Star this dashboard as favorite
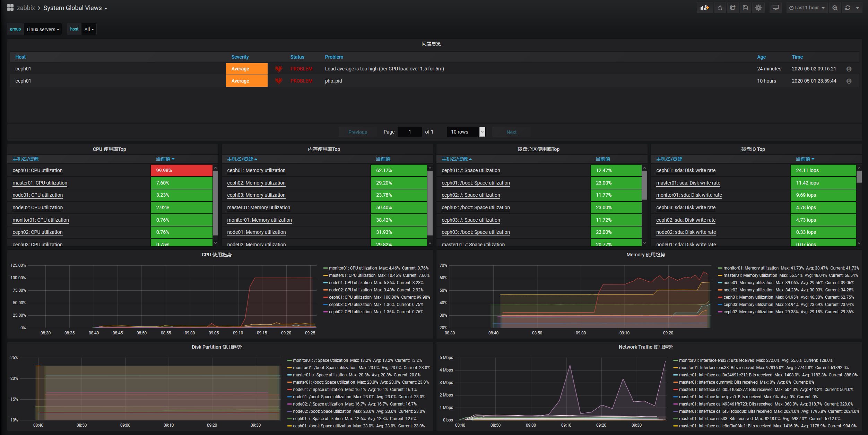This screenshot has width=868, height=435. [720, 8]
